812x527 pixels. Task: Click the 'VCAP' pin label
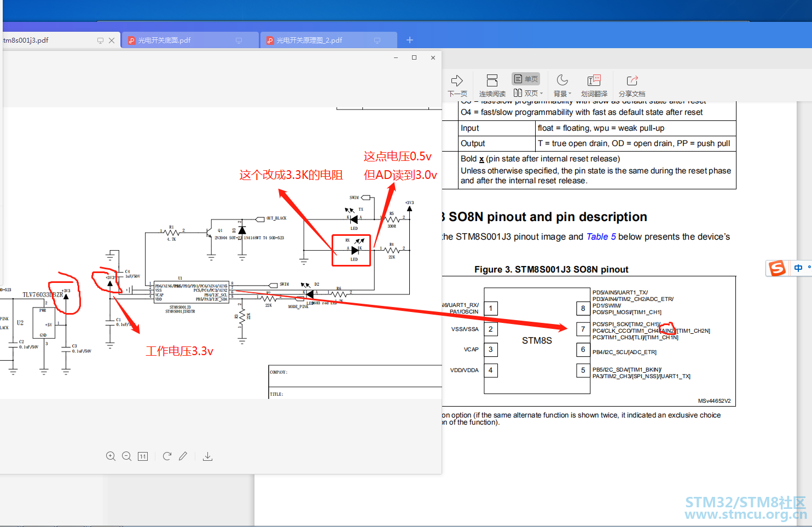471,349
